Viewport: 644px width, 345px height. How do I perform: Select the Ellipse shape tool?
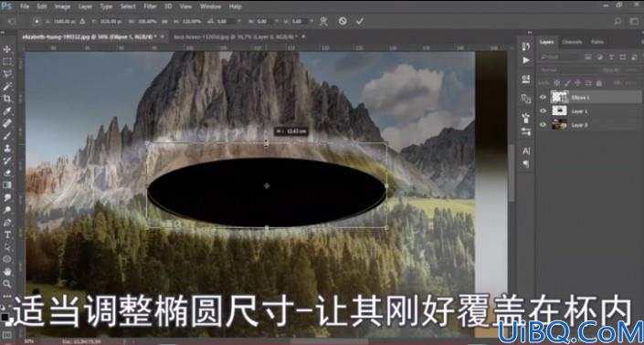(x=7, y=259)
